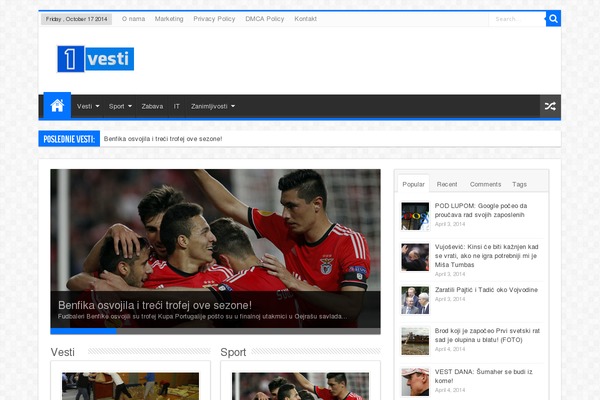Open the O nama page link
Image resolution: width=600 pixels, height=400 pixels.
point(134,19)
